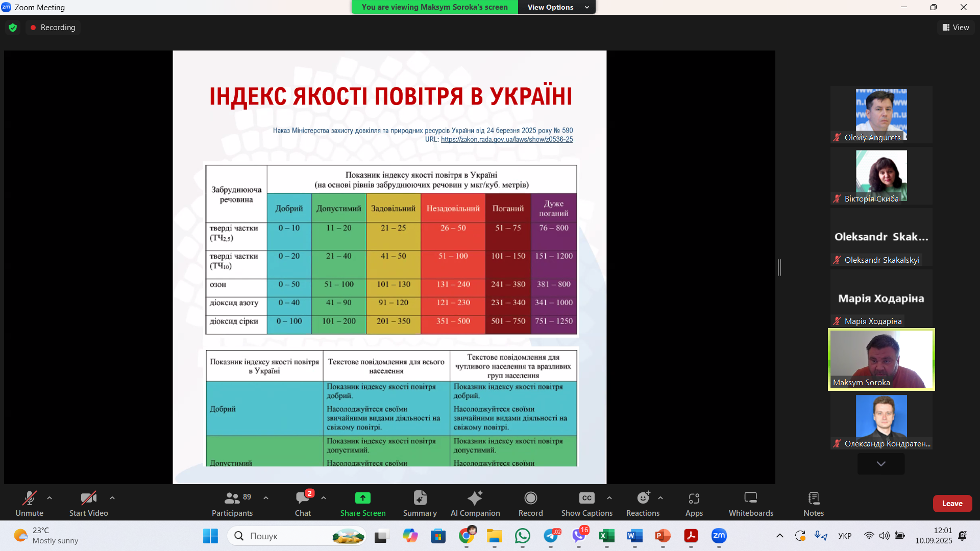980x551 pixels.
Task: Open the Participants list
Action: tap(232, 503)
